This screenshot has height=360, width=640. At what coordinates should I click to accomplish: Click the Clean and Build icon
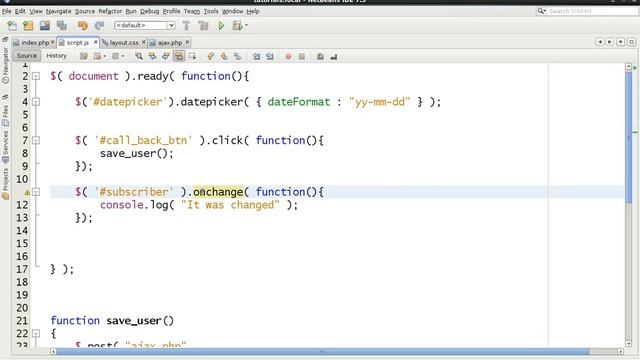coord(203,26)
